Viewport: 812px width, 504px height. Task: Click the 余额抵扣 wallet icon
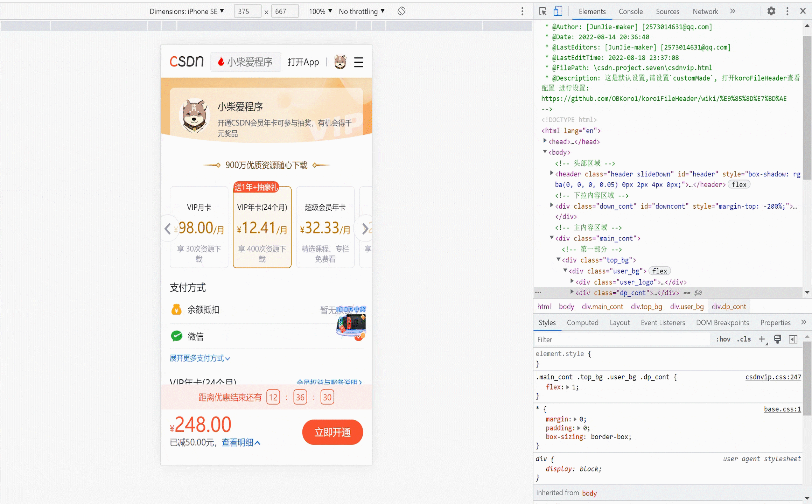(177, 309)
